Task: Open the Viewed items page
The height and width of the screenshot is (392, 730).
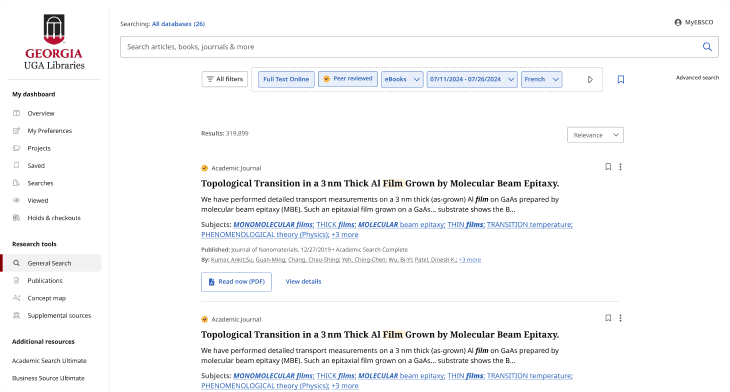Action: click(38, 201)
